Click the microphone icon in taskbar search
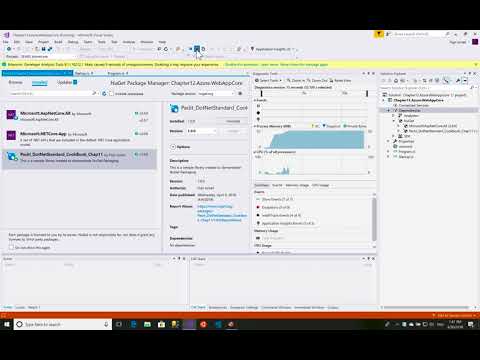 click(x=106, y=324)
